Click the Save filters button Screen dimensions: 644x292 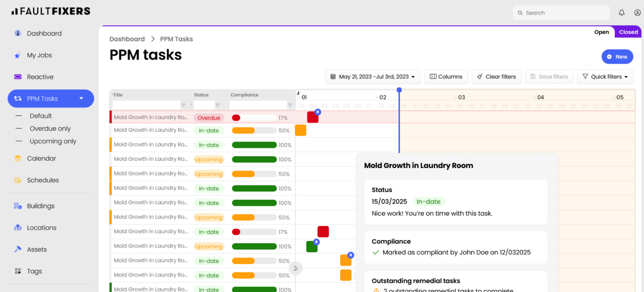549,77
